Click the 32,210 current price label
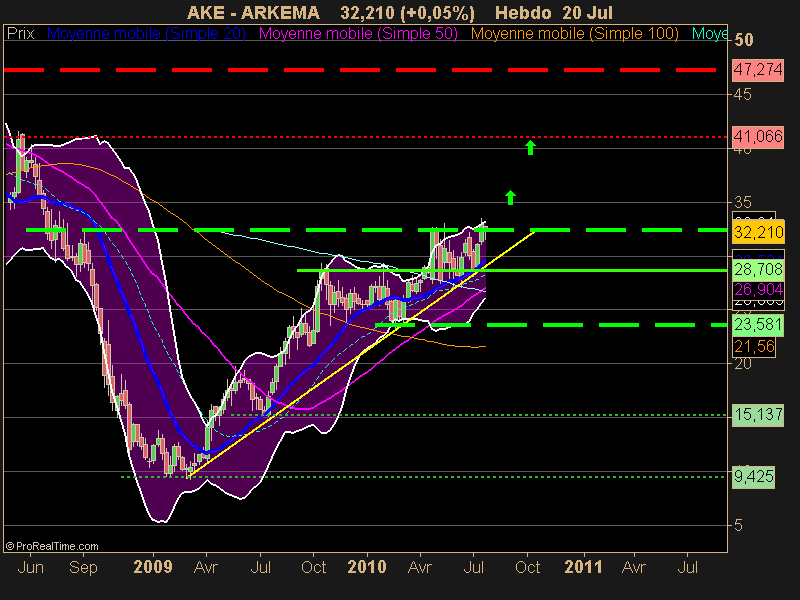This screenshot has width=800, height=600. tap(758, 233)
